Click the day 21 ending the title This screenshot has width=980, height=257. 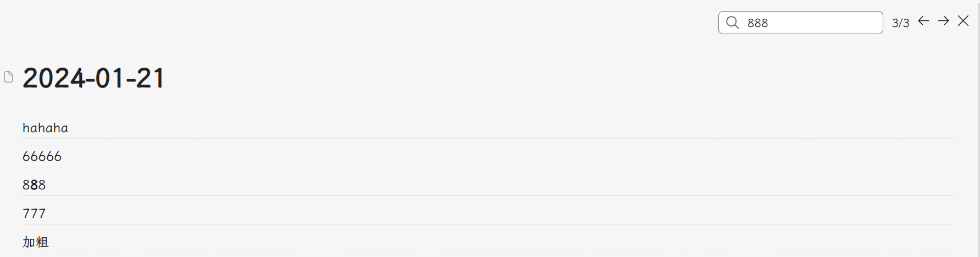pos(150,78)
